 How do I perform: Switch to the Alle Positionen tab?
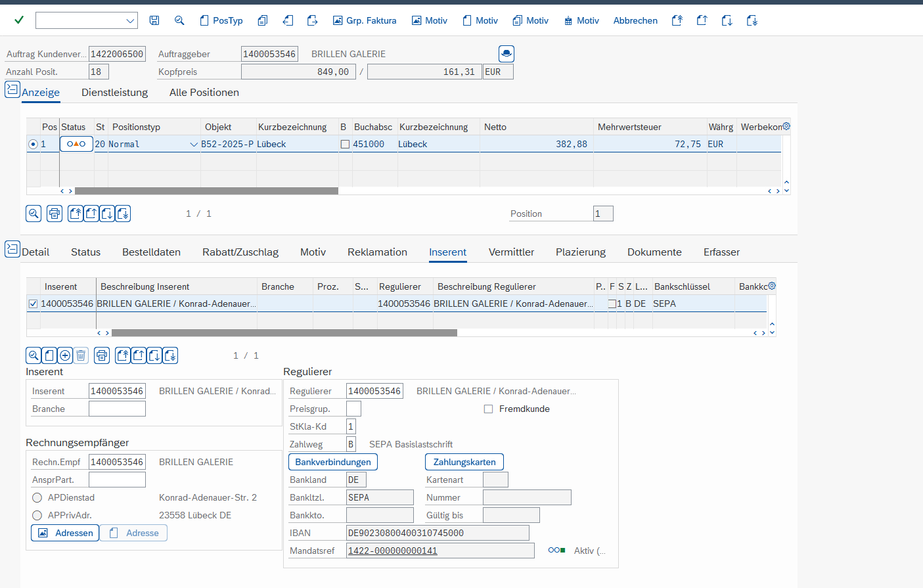point(204,93)
